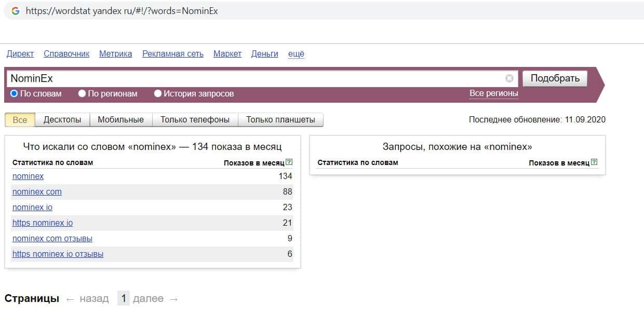Click the Страницы pagination label
The height and width of the screenshot is (331, 644).
[x=32, y=299]
